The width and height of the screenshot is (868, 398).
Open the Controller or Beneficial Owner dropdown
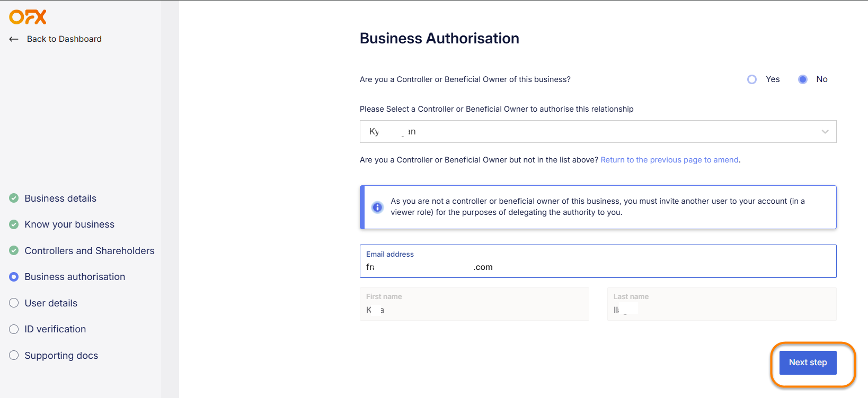[x=597, y=132]
